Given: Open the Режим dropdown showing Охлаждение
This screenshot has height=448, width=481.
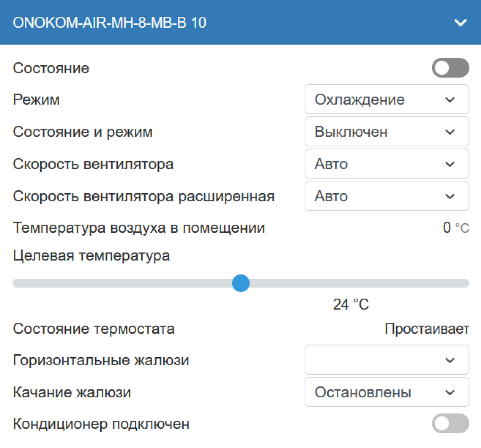Looking at the screenshot, I should (386, 99).
